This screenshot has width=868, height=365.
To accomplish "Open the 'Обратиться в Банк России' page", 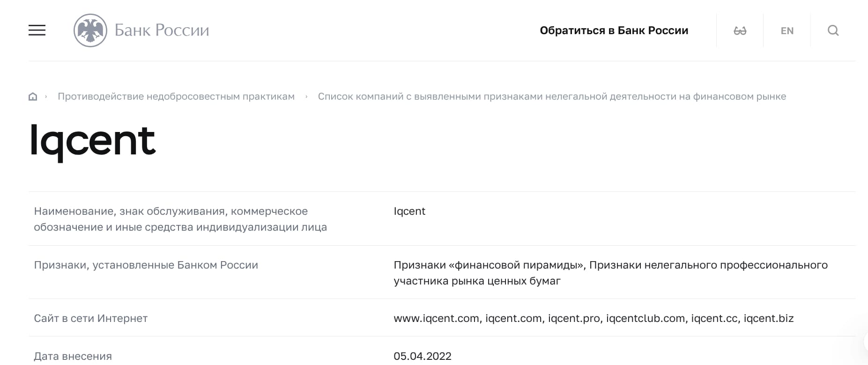I will click(x=615, y=30).
